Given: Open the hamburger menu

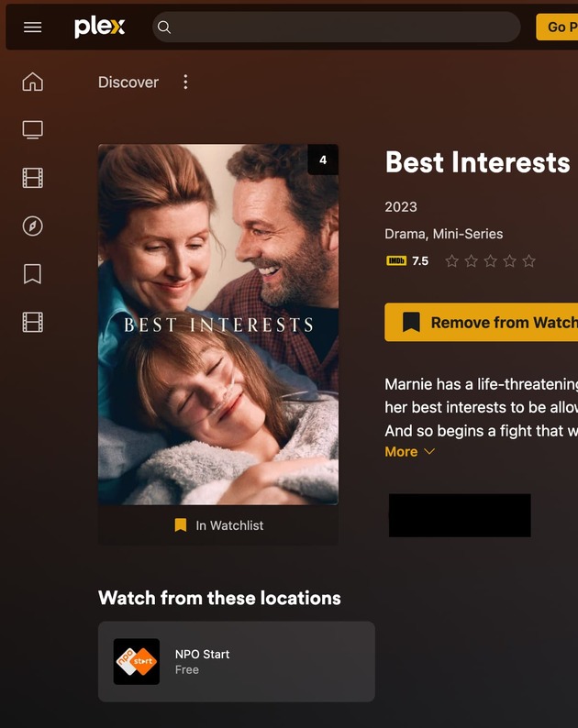Looking at the screenshot, I should click(x=32, y=28).
